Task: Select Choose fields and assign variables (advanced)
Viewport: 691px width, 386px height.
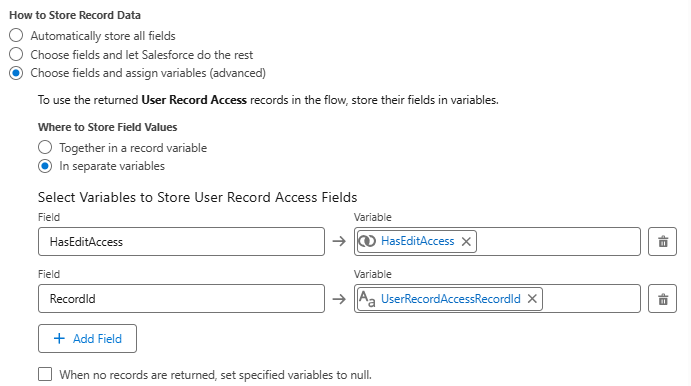Action: [16, 73]
